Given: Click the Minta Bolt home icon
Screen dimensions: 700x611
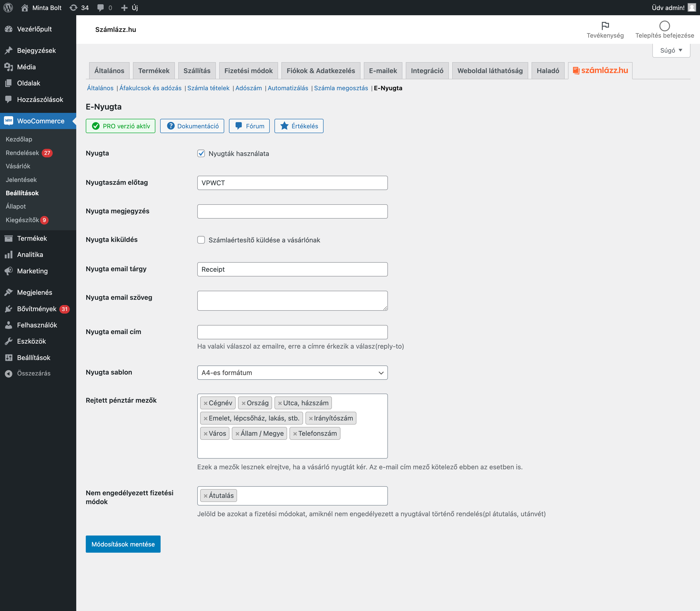Looking at the screenshot, I should [x=25, y=8].
